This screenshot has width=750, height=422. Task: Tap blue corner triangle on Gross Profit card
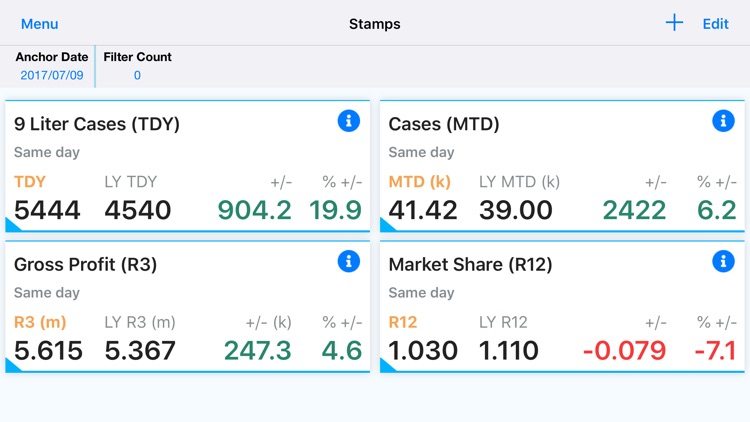point(11,366)
